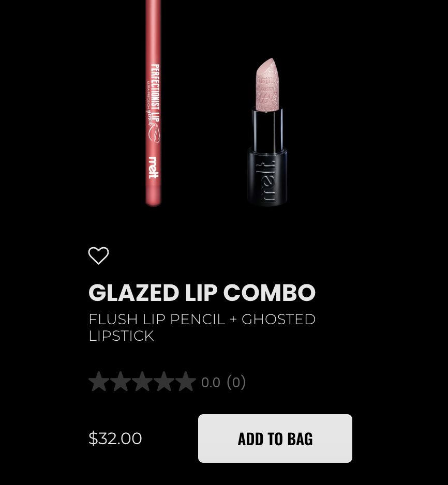Open the Glazed Lip Combo title link
The height and width of the screenshot is (485, 448).
pos(202,292)
